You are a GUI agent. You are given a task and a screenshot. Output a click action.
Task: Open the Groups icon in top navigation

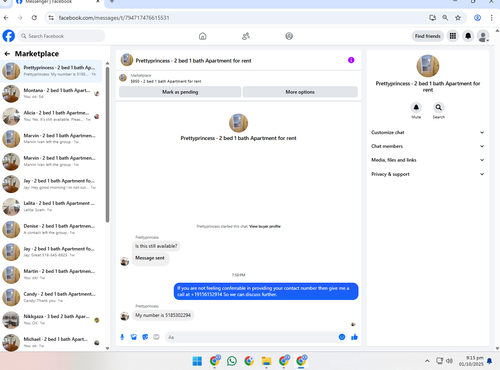point(289,36)
